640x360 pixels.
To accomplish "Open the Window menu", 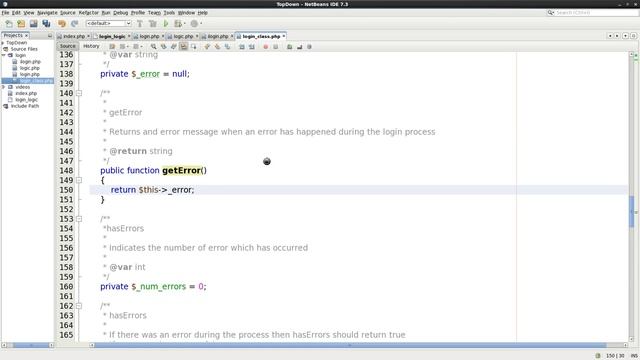I will [186, 13].
